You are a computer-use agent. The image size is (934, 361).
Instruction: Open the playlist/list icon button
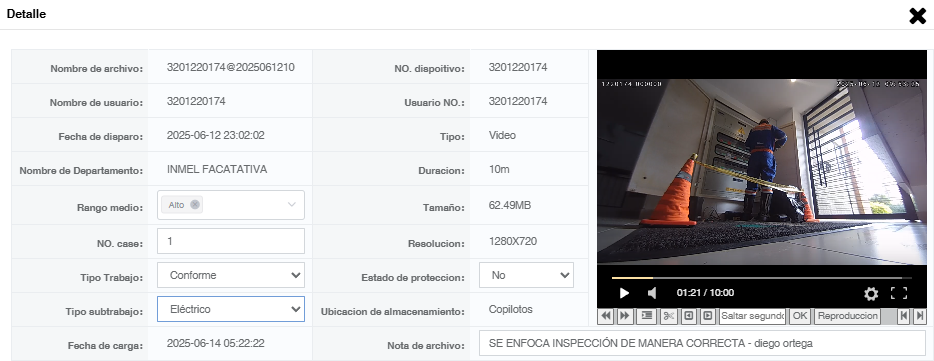646,316
